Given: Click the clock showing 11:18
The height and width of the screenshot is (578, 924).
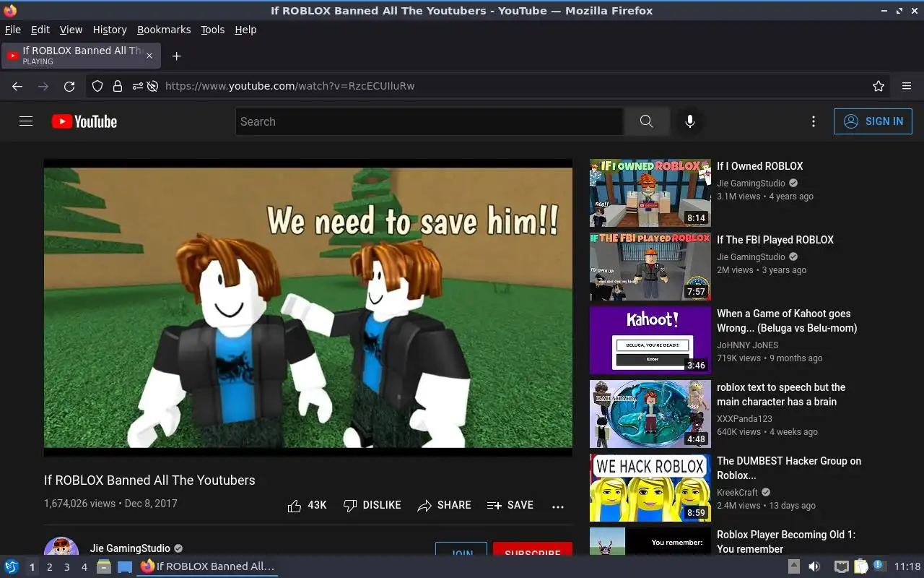Looking at the screenshot, I should coord(907,566).
